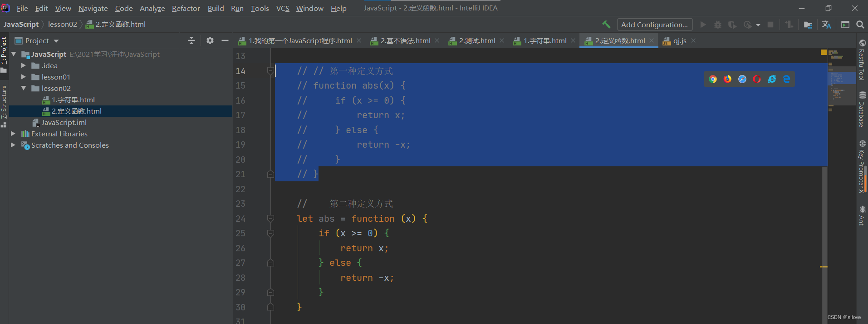Open Search Everywhere magnifier icon

[x=860, y=25]
